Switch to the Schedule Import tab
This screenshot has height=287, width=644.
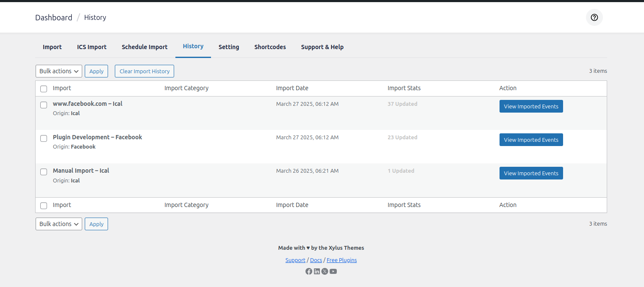click(144, 47)
